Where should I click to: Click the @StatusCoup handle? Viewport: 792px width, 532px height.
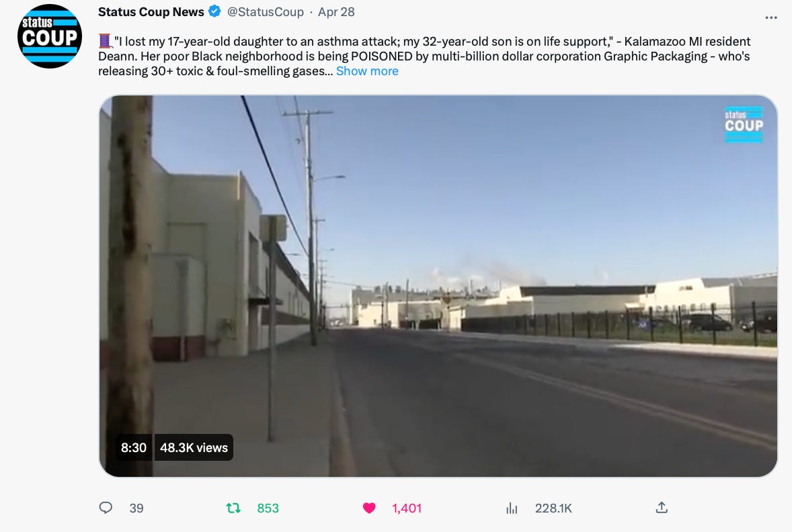(265, 11)
